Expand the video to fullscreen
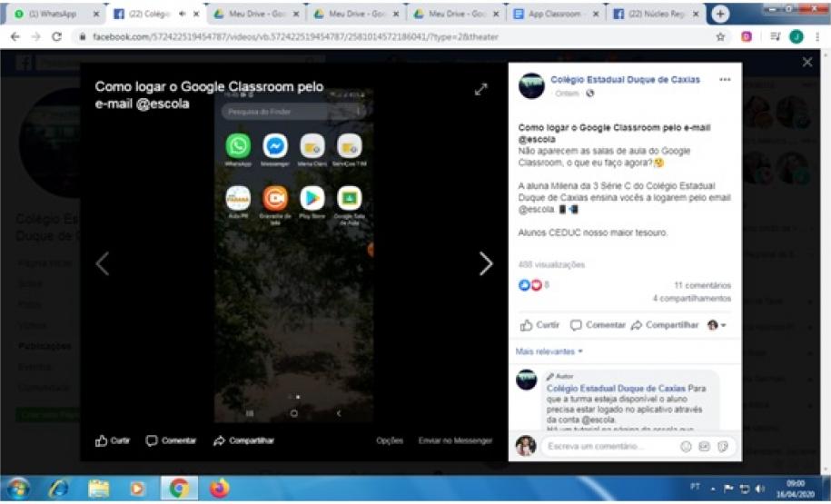The image size is (831, 504). (480, 89)
